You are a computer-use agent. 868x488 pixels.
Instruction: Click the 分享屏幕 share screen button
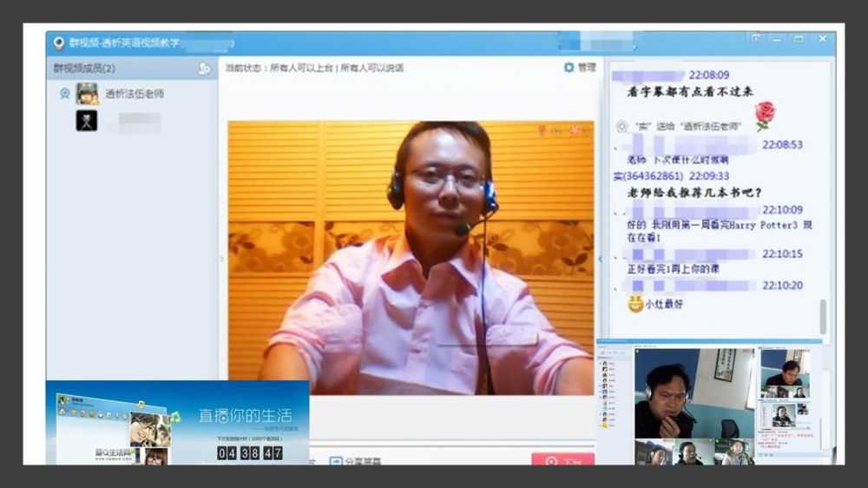point(355,460)
